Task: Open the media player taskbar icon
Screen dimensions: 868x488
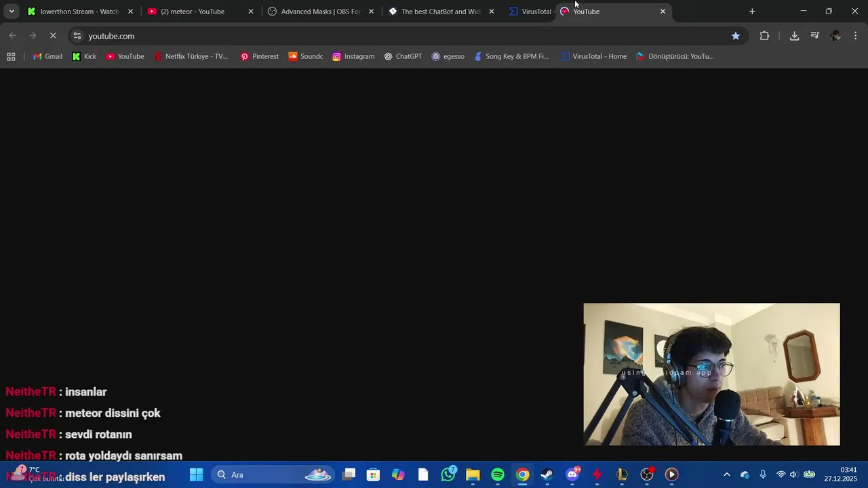Action: click(671, 474)
